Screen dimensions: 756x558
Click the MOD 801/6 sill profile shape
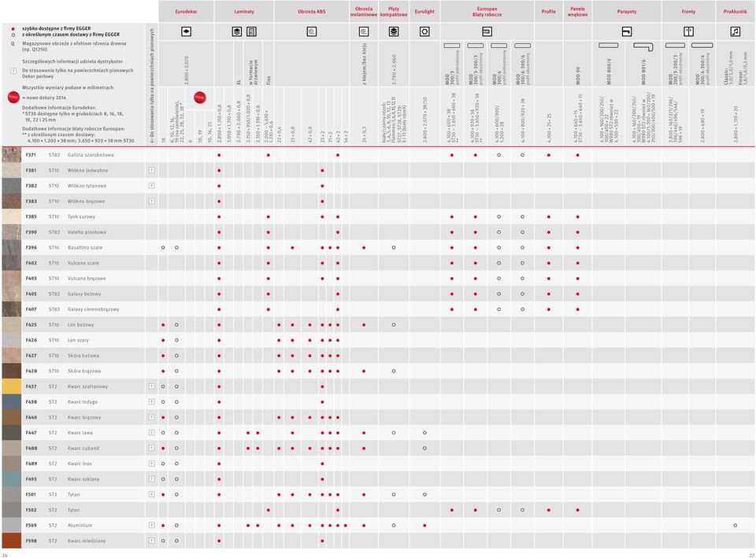tap(643, 46)
